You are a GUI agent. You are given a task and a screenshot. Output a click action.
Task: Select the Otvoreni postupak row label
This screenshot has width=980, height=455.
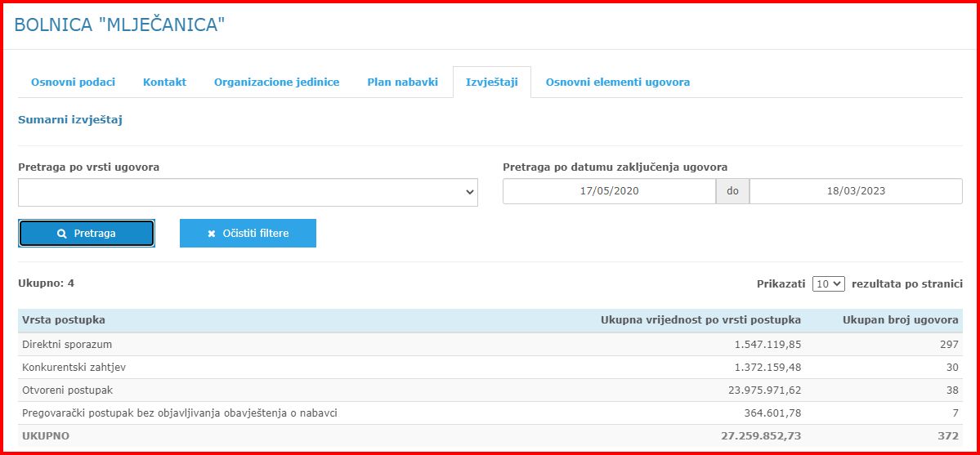pos(68,390)
